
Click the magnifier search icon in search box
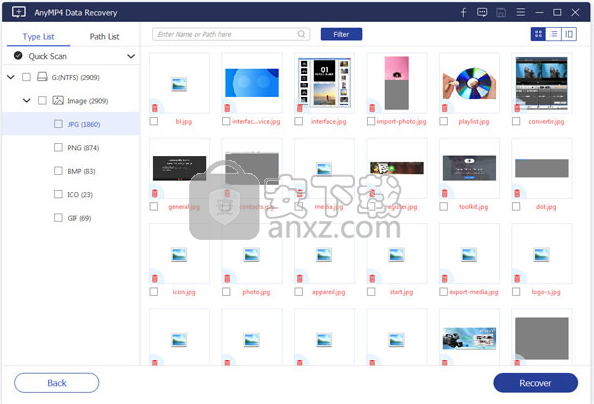pos(301,34)
